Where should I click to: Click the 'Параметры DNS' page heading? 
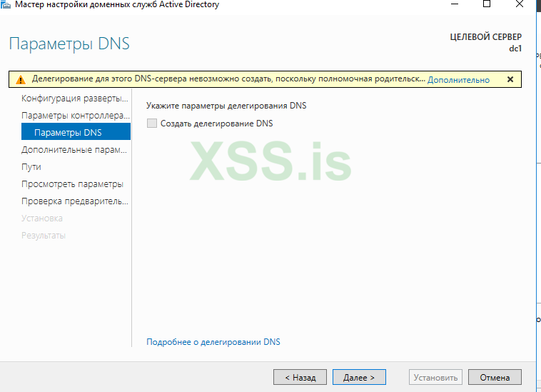click(x=69, y=44)
